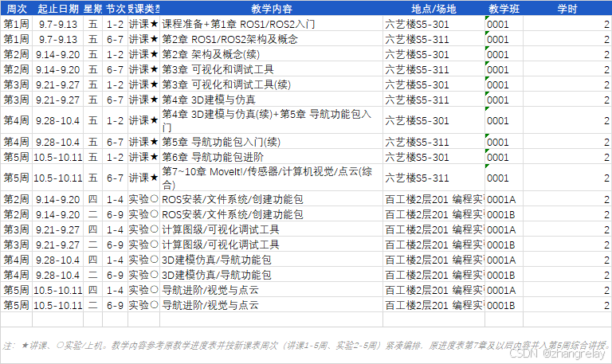Viewport: 612px width, 364px height.
Task: Select '第5周' in the 0001B 导航进阶/视觉与点云 row
Action: [17, 305]
